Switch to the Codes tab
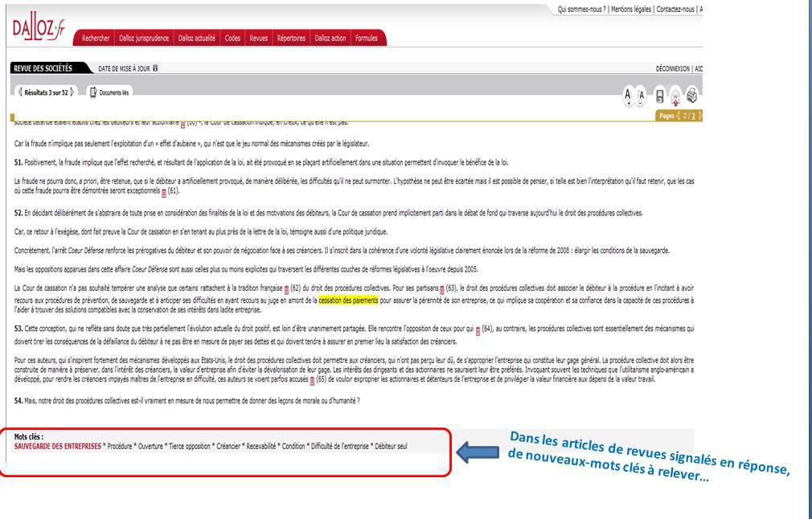Viewport: 812px width, 519px height. pos(232,37)
